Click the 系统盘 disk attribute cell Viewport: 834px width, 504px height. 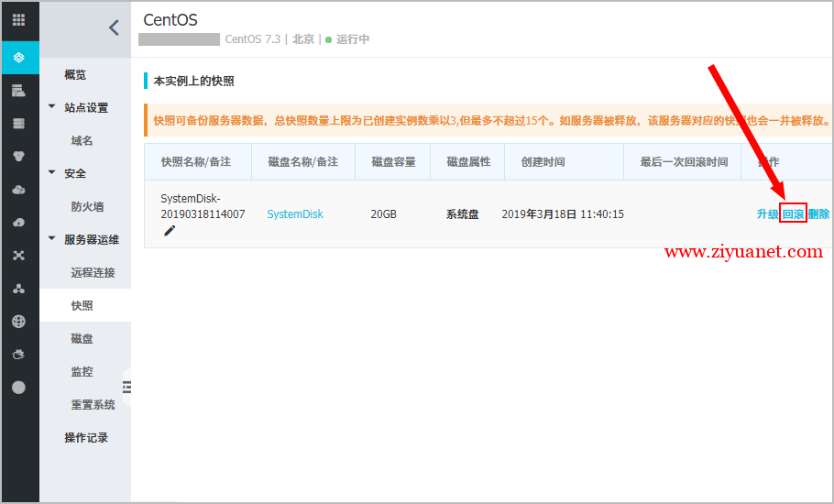(462, 214)
